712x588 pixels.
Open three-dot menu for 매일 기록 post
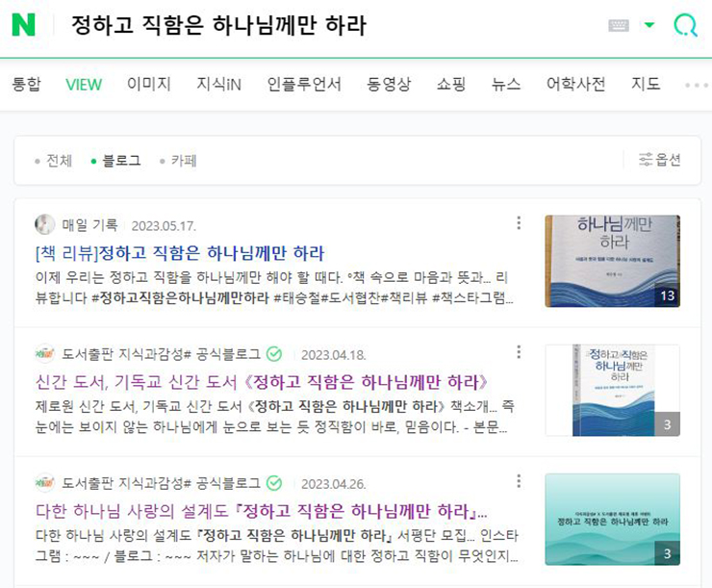519,223
